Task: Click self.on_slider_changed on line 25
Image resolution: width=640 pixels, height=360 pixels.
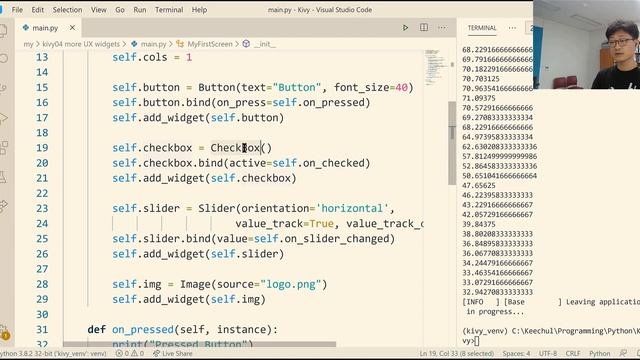Action: click(x=321, y=238)
